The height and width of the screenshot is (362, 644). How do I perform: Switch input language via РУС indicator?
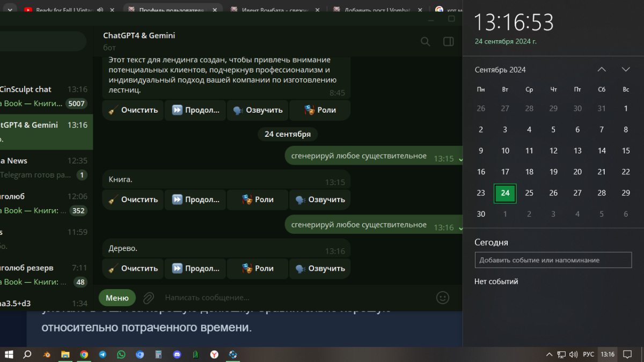click(x=589, y=354)
